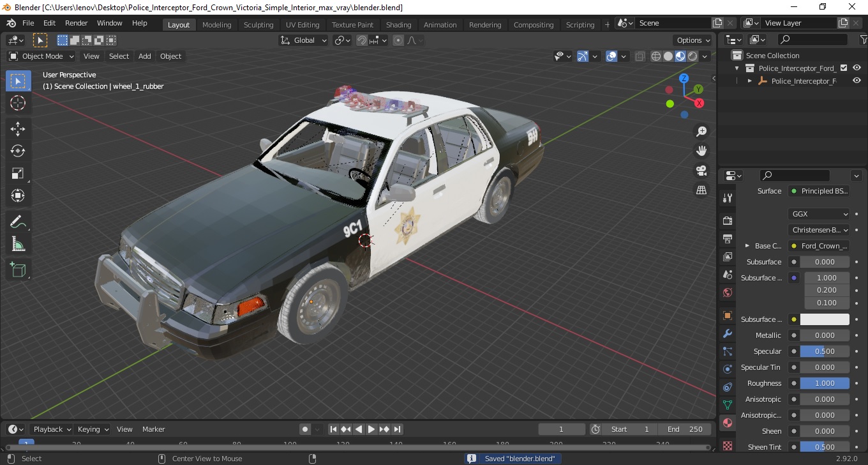Viewport: 868px width, 465px height.
Task: Open the Scene properties tab
Action: [x=727, y=274]
